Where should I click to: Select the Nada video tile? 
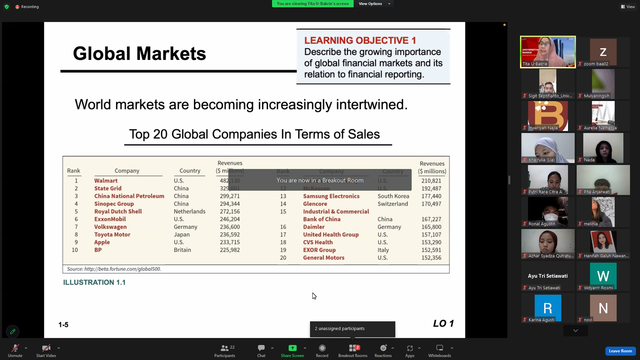(x=603, y=148)
